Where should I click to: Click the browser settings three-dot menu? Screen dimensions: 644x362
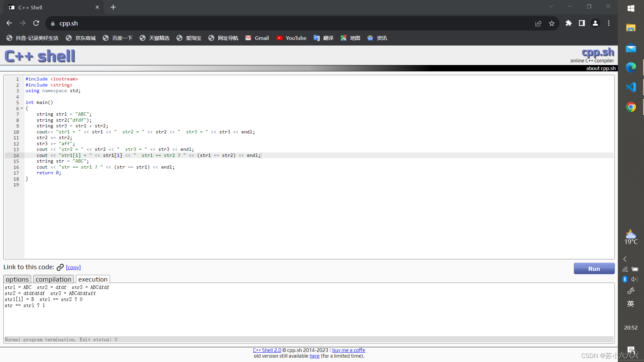click(609, 23)
